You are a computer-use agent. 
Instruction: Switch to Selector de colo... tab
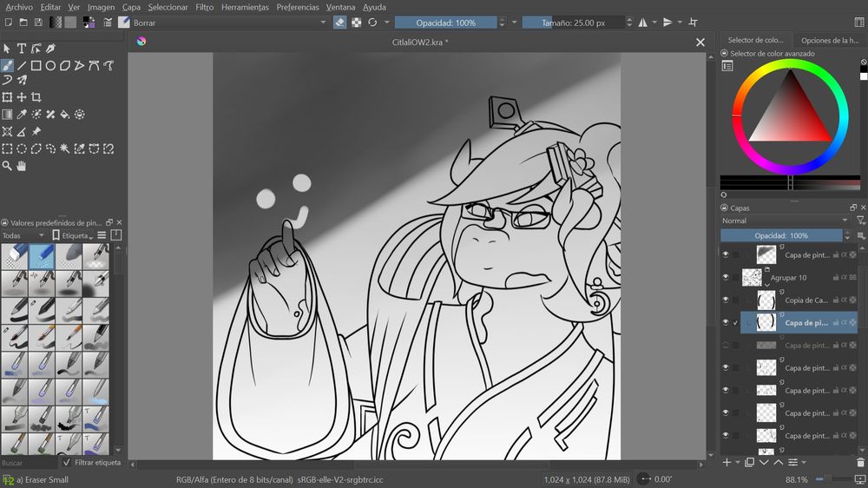[755, 40]
